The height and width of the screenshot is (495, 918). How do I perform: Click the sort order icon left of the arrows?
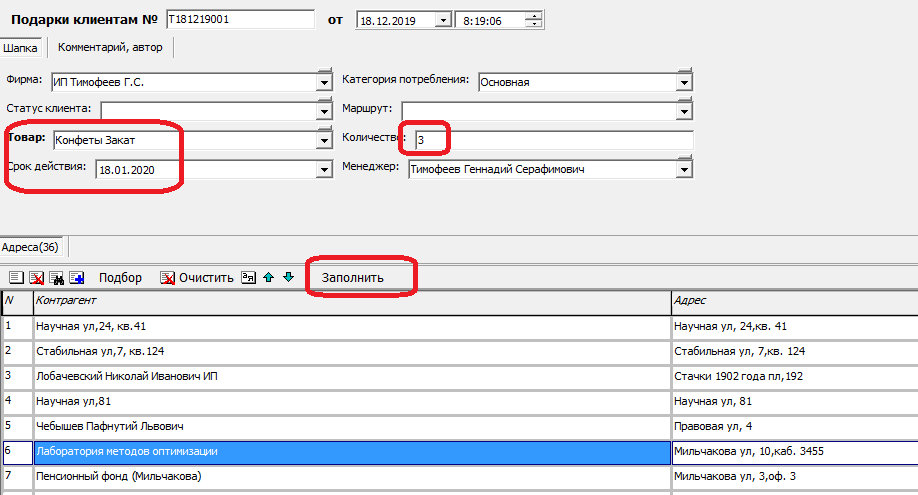tap(249, 278)
